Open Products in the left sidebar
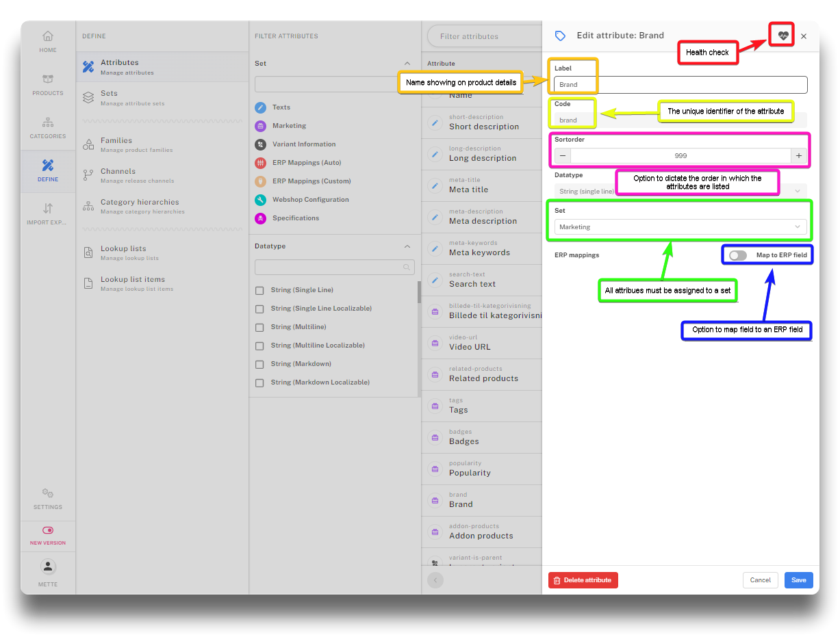Image resolution: width=840 pixels, height=637 pixels. pos(48,84)
